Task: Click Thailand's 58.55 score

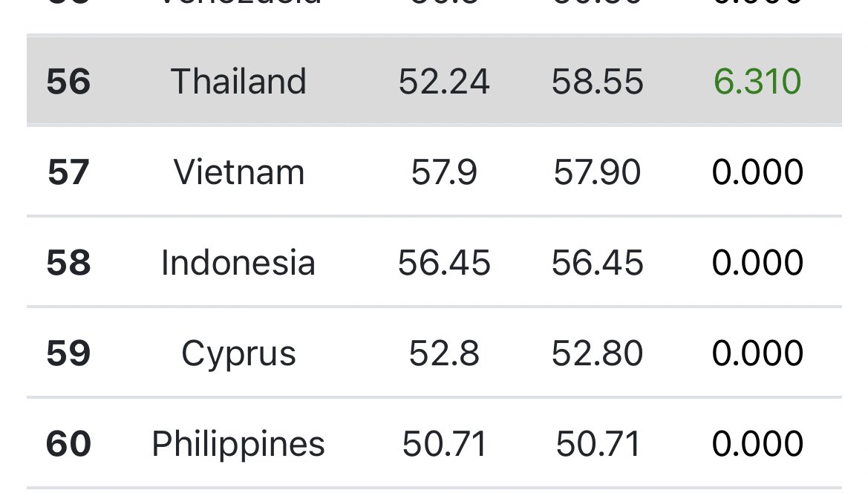Action: (x=597, y=81)
